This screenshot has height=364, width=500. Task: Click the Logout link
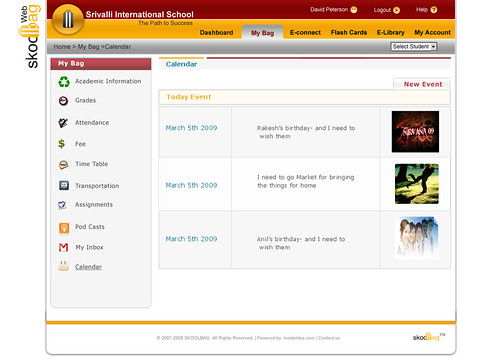coord(382,10)
